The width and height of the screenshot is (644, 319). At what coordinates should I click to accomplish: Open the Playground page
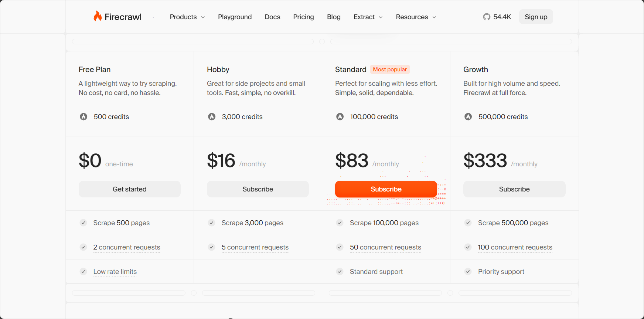point(235,17)
